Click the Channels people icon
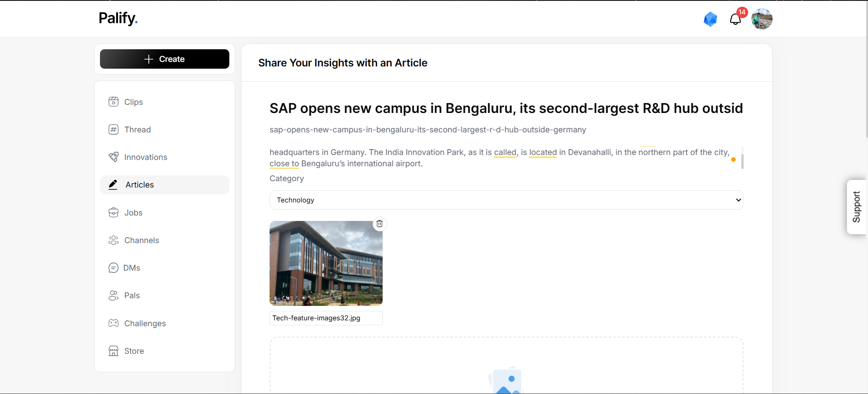Image resolution: width=868 pixels, height=394 pixels. pyautogui.click(x=114, y=240)
